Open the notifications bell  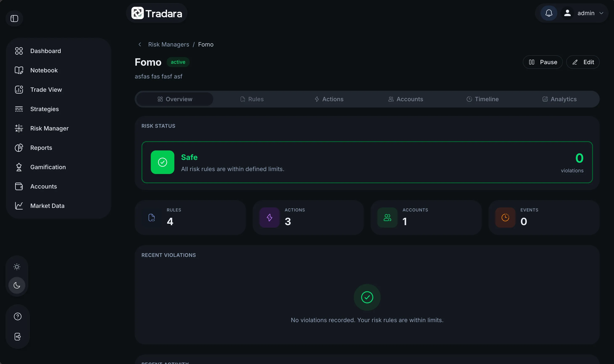click(549, 13)
